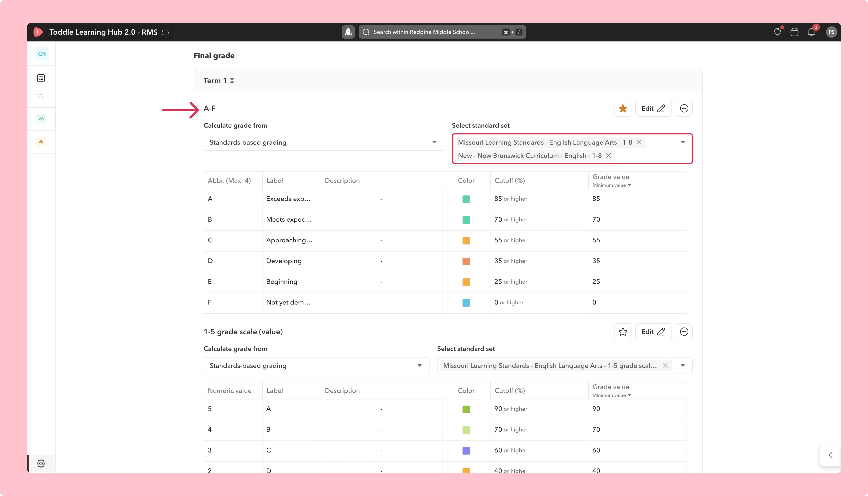Click the 'Toddle Learning Hub 2.0 - RMS' title
This screenshot has width=868, height=496.
coord(103,32)
